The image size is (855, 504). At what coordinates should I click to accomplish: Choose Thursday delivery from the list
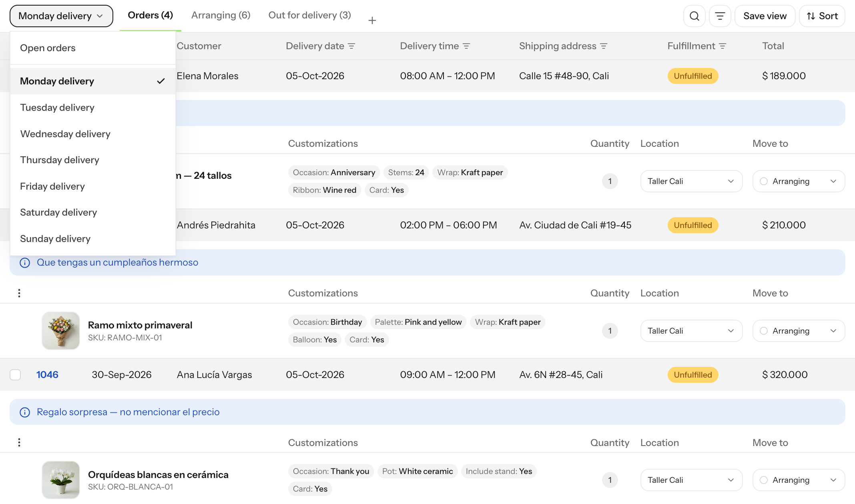(x=93, y=160)
